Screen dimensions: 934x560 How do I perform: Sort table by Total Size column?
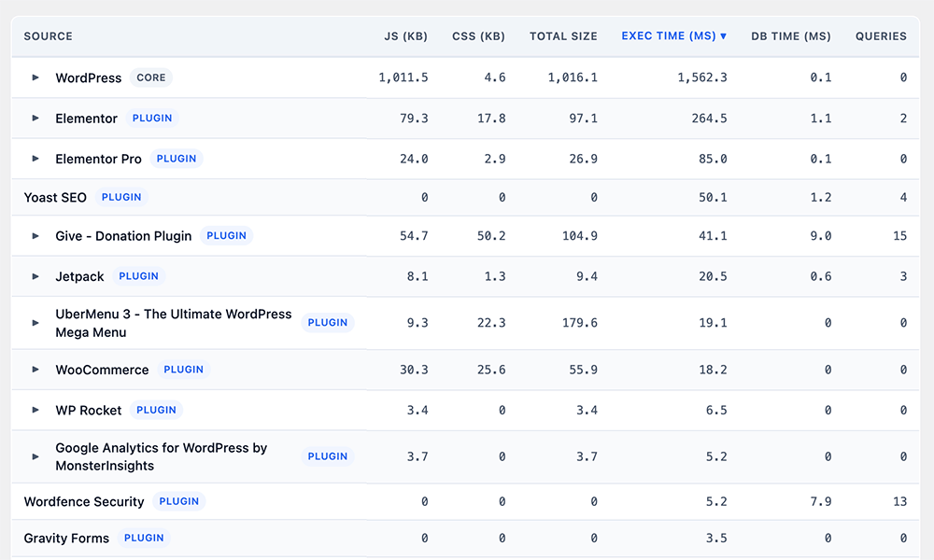tap(563, 36)
